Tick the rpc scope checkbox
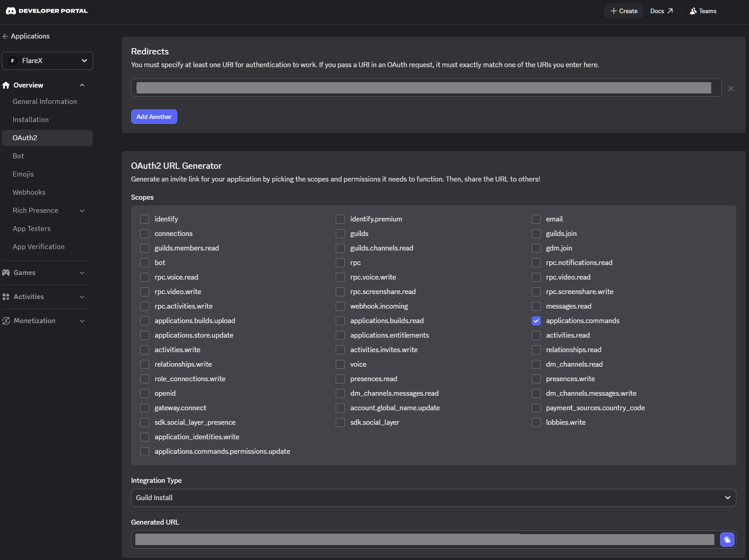The width and height of the screenshot is (749, 560). [x=340, y=263]
